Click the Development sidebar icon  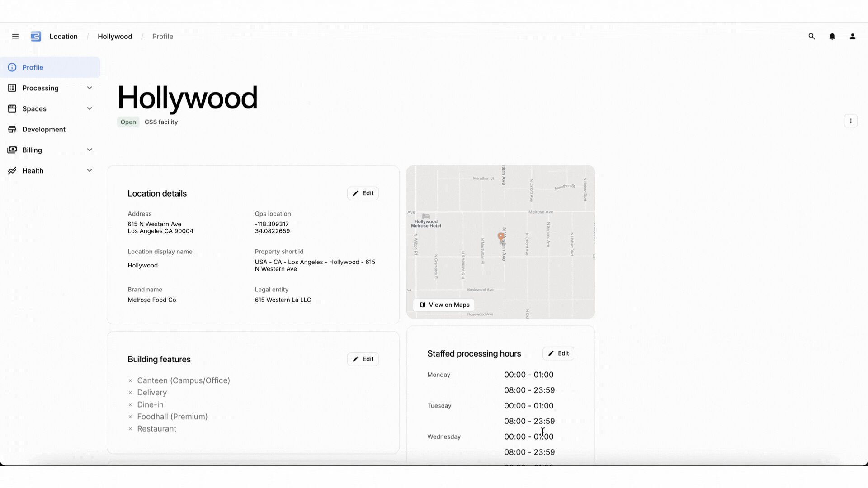12,129
